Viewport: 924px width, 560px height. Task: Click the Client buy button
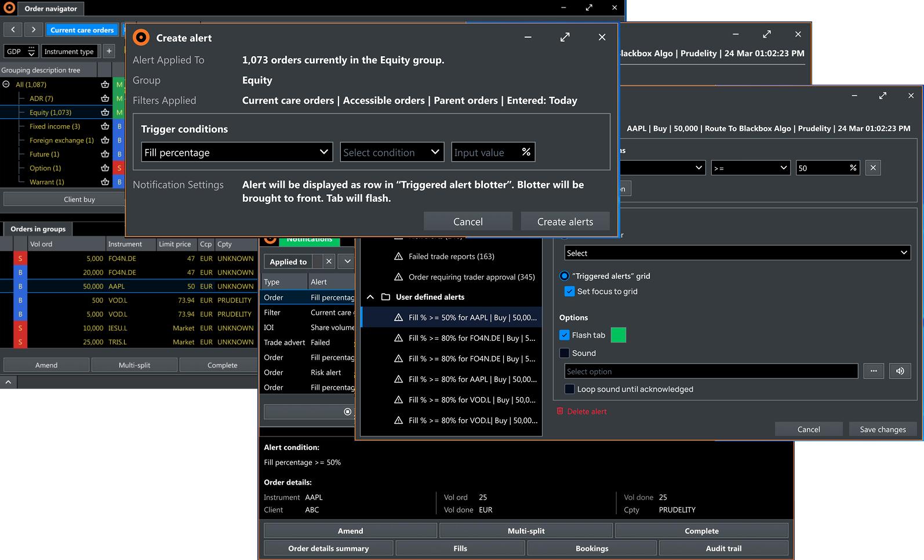(65, 199)
